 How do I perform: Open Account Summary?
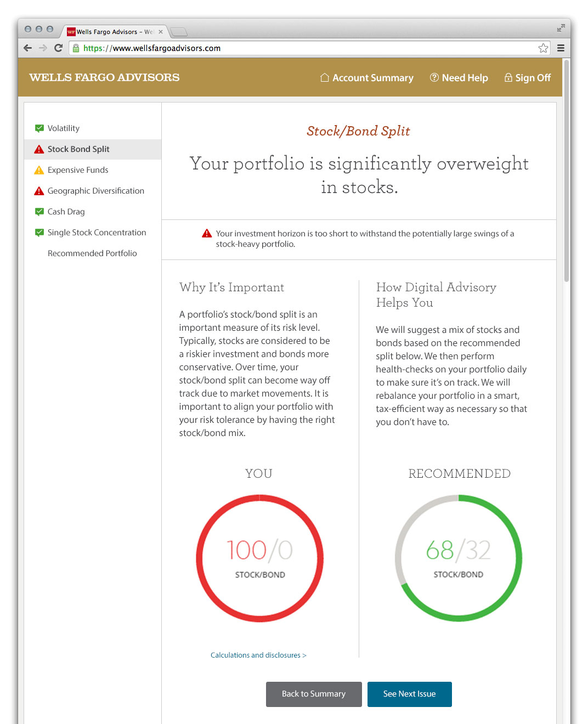pos(373,78)
